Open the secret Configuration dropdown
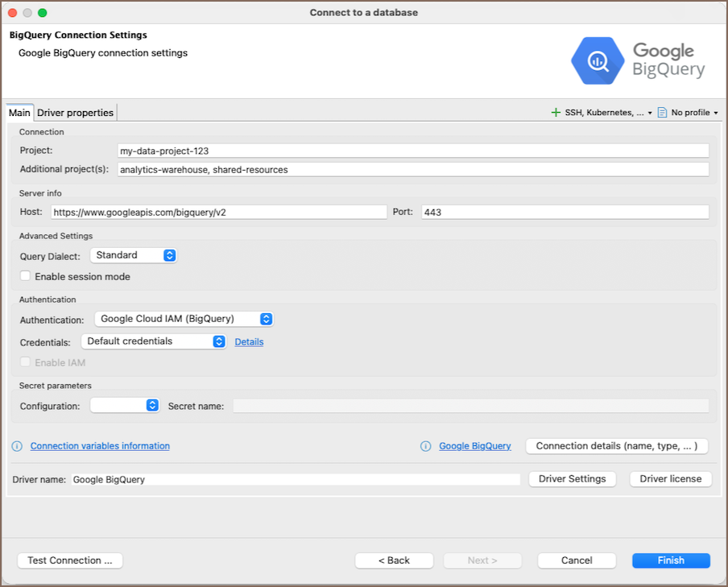Image resolution: width=728 pixels, height=587 pixels. [x=125, y=406]
